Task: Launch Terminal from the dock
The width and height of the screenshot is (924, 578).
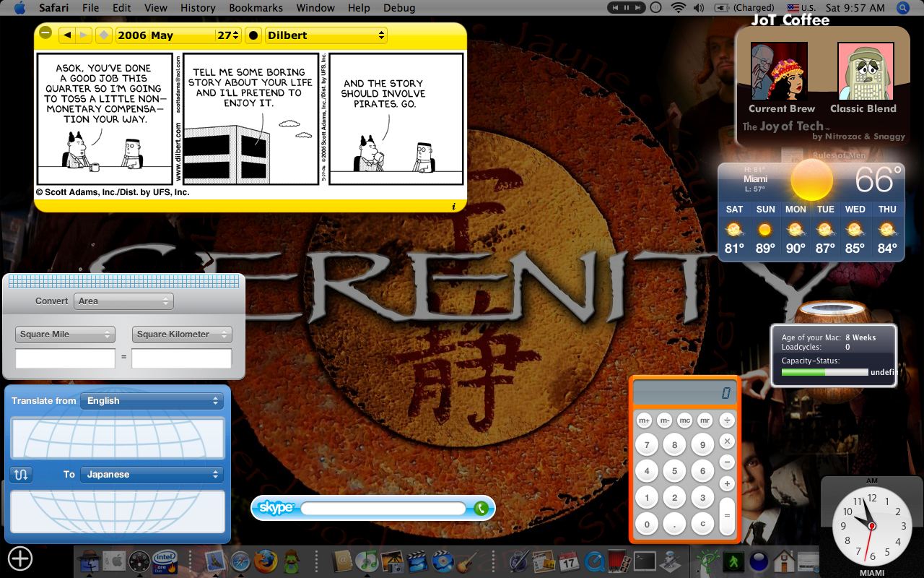Action: coord(645,561)
